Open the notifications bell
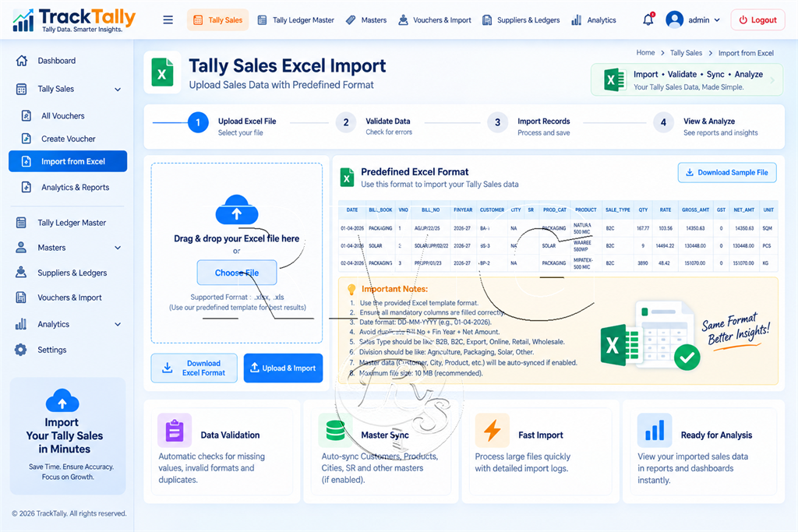Viewport: 798px width, 532px height. pos(648,19)
